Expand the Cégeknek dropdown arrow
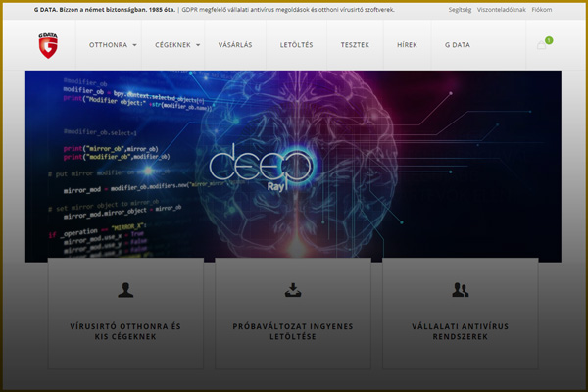The image size is (588, 392). point(198,45)
